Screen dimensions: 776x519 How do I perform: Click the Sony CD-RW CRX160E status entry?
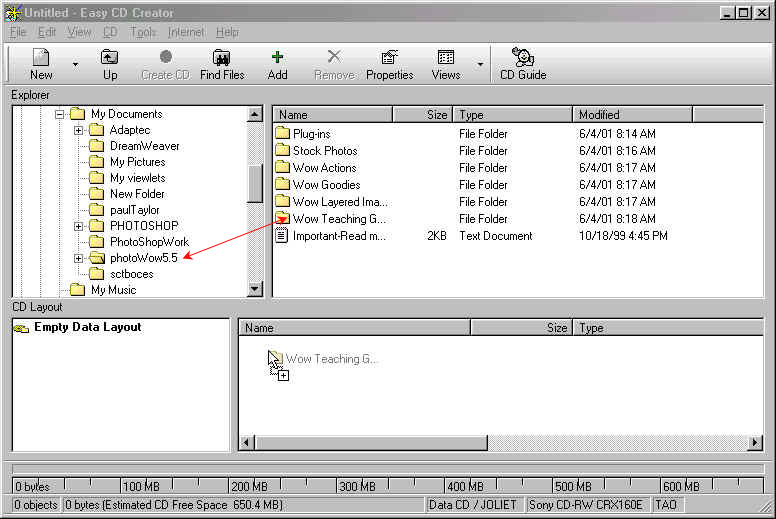[586, 505]
